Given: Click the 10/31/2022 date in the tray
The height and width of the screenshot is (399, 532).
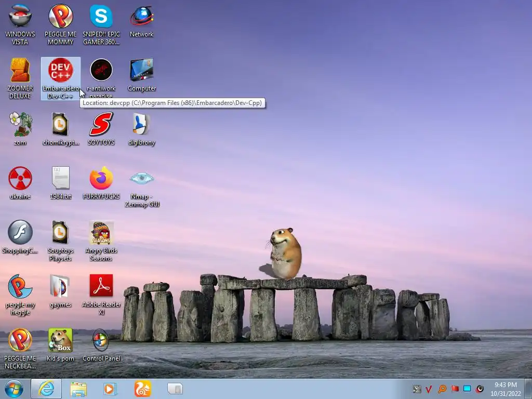Looking at the screenshot, I should pos(506,394).
